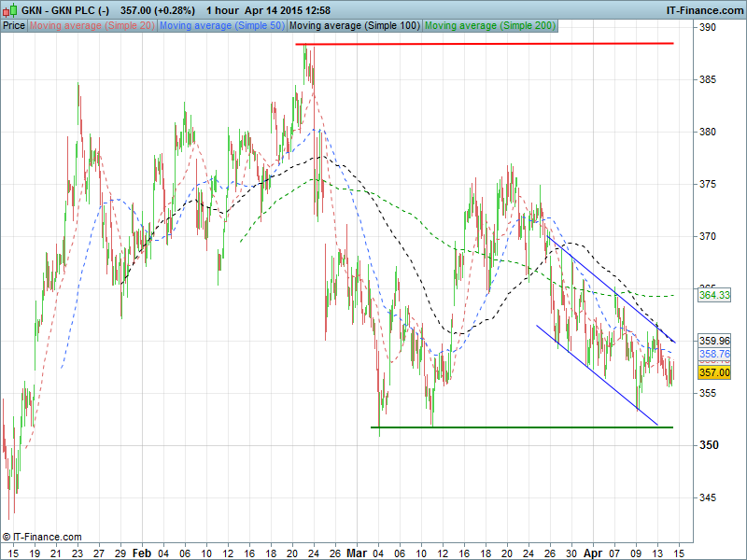Select Moving average (Simple 20) legend label
Viewport: 747px width, 560px height.
click(x=92, y=26)
